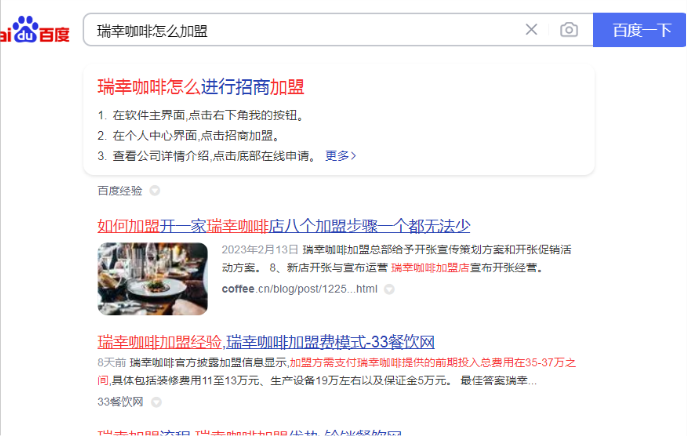The height and width of the screenshot is (436, 687).
Task: Click red highlighted 瑞幸咖啡加盟店 snippet text
Action: point(430,267)
